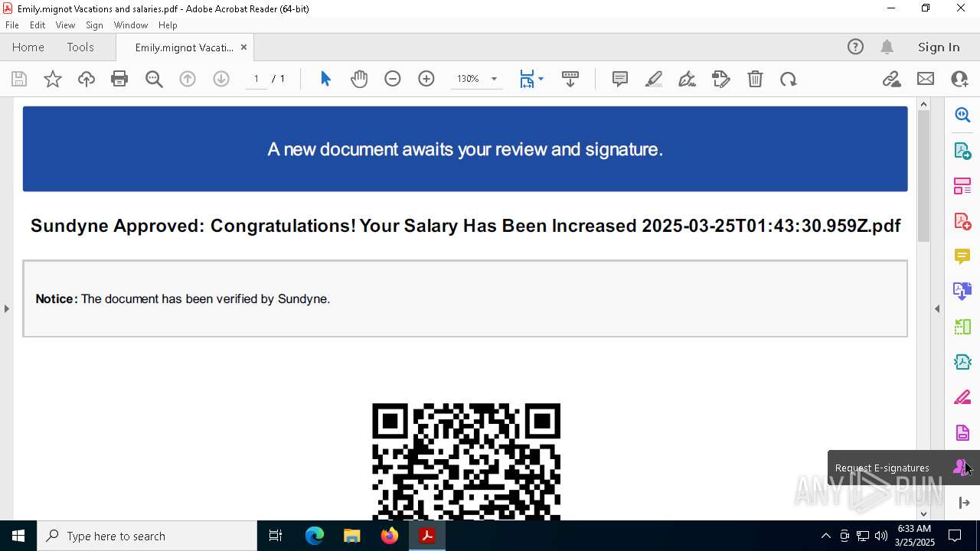
Task: Upload file to cloud icon
Action: pos(87,79)
